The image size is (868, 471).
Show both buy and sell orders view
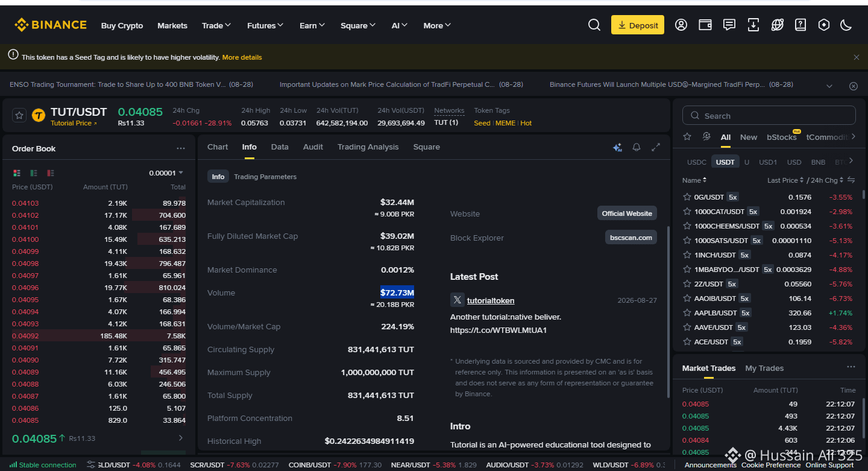pos(17,173)
